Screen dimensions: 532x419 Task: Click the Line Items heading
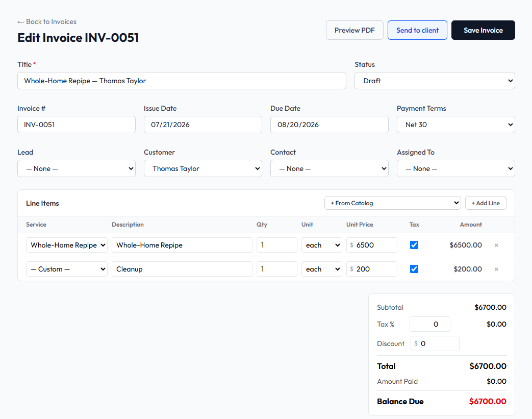point(42,203)
